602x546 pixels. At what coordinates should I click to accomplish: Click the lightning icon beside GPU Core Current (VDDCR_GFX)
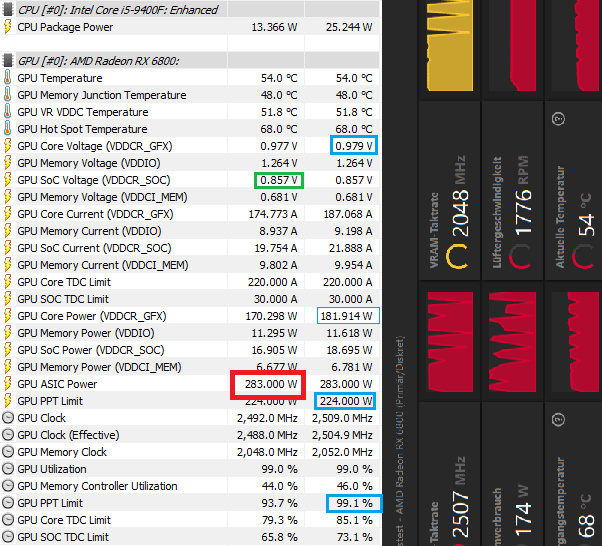click(7, 214)
